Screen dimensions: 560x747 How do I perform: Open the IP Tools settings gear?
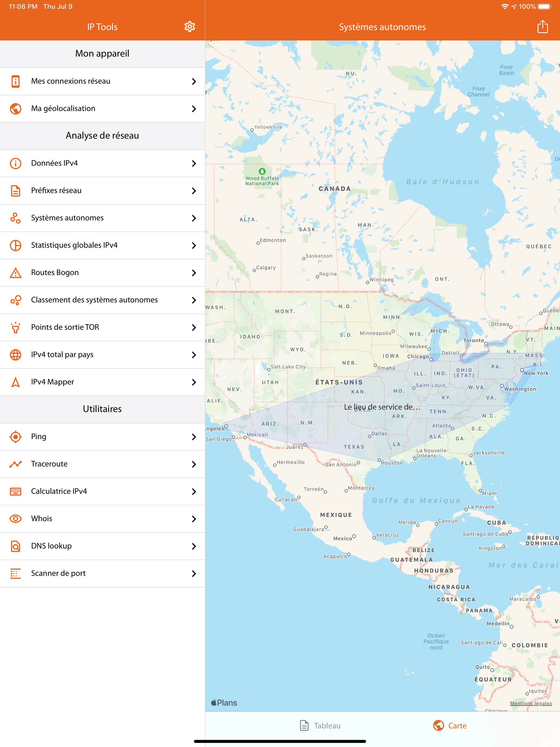coord(189,26)
